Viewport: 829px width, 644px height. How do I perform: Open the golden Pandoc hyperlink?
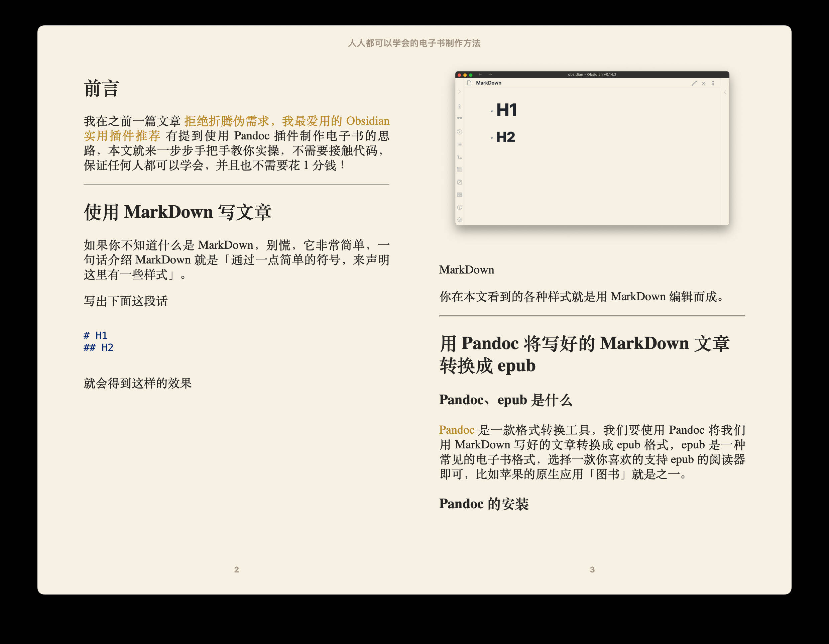457,430
